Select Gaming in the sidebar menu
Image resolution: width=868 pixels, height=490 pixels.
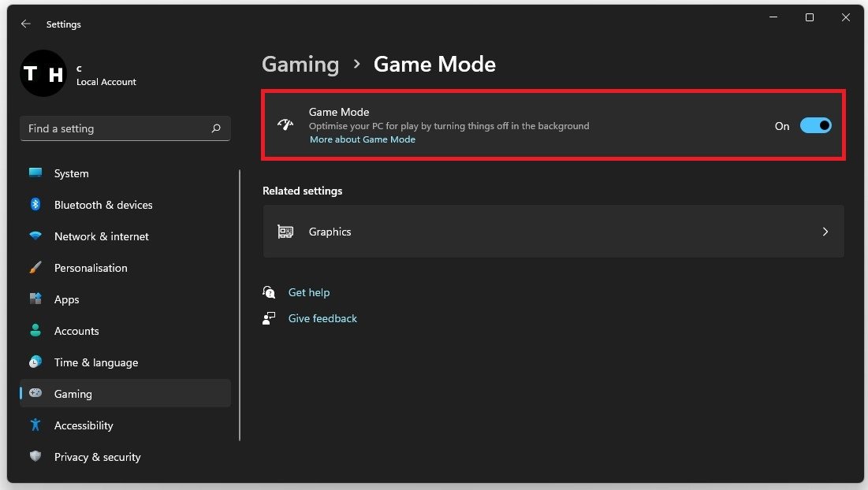pos(73,394)
